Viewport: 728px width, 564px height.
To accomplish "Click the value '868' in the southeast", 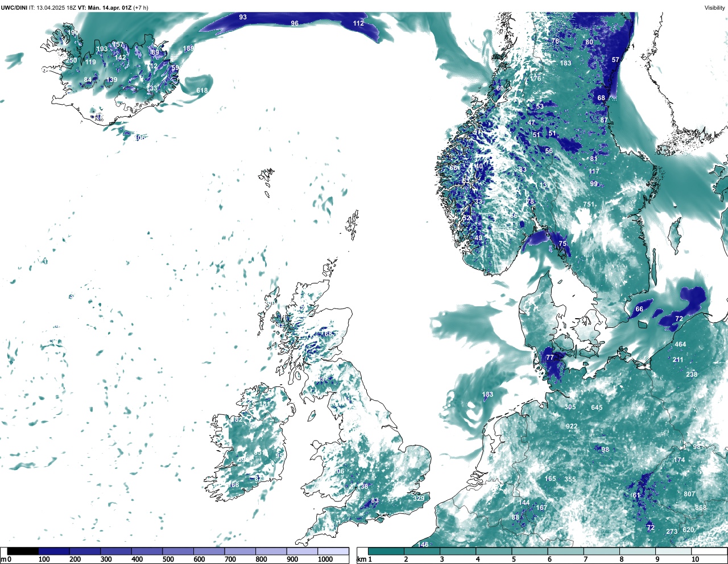I will (x=701, y=508).
